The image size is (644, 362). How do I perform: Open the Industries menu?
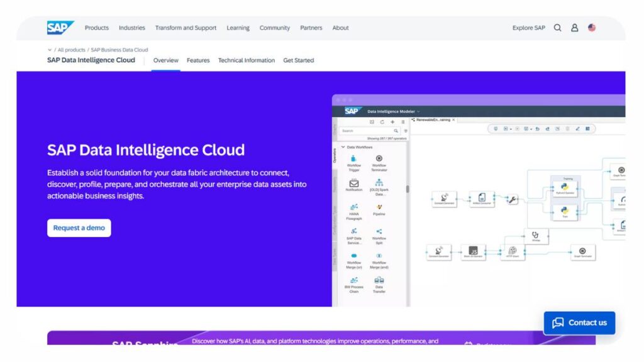[132, 28]
